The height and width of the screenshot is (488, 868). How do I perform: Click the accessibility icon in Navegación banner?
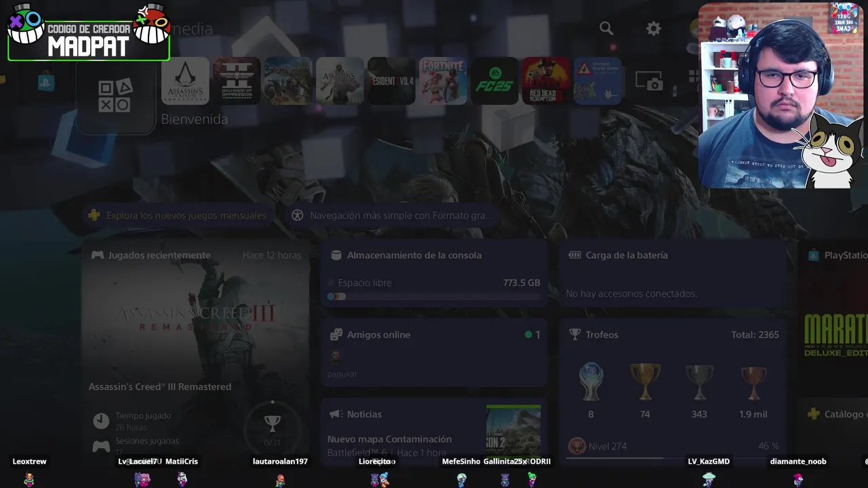click(297, 216)
